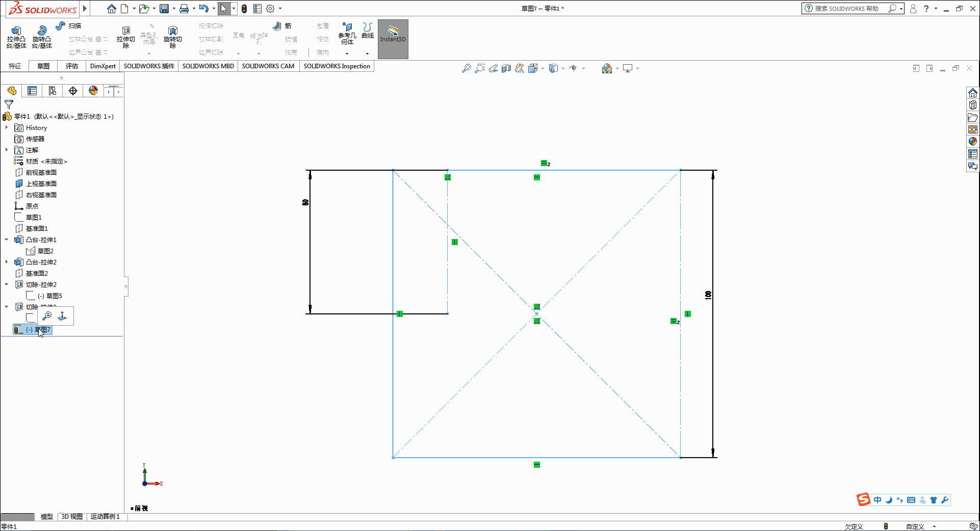980x531 pixels.
Task: Save the part with Save icon
Action: pyautogui.click(x=164, y=9)
